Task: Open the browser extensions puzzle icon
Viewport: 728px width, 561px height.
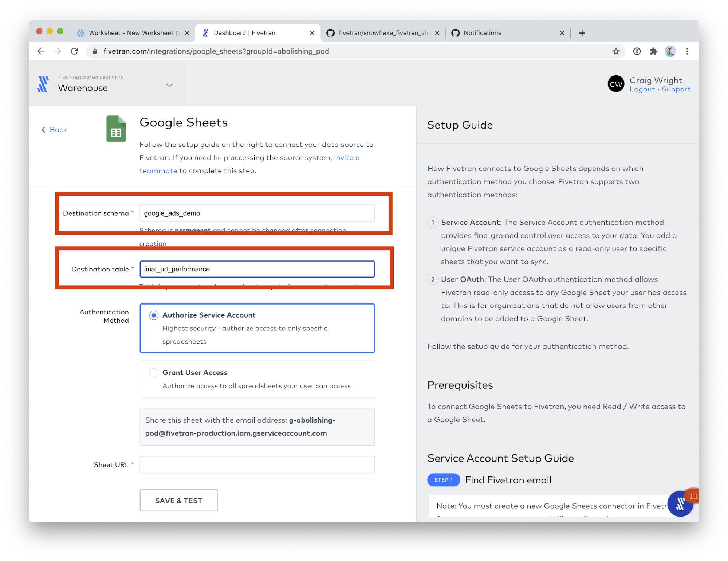Action: [x=653, y=51]
